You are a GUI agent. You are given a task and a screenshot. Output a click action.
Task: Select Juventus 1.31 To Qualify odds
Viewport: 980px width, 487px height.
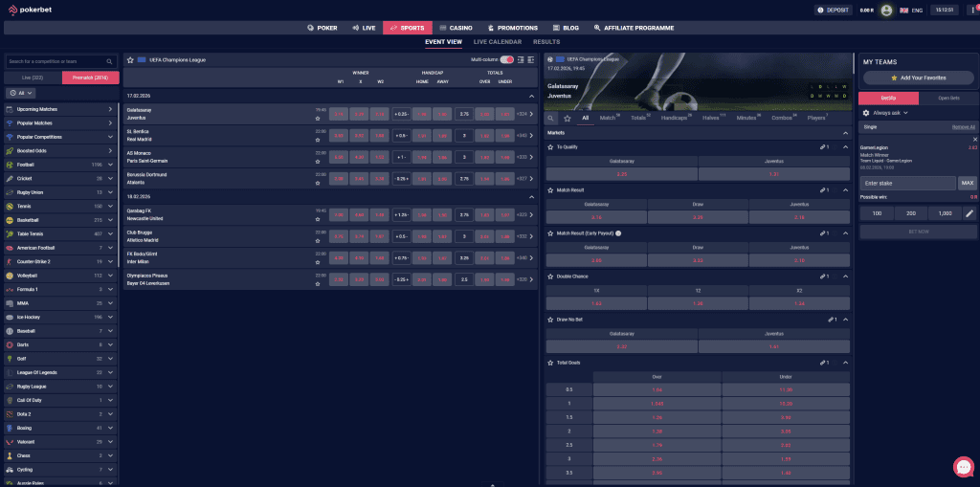coord(773,174)
